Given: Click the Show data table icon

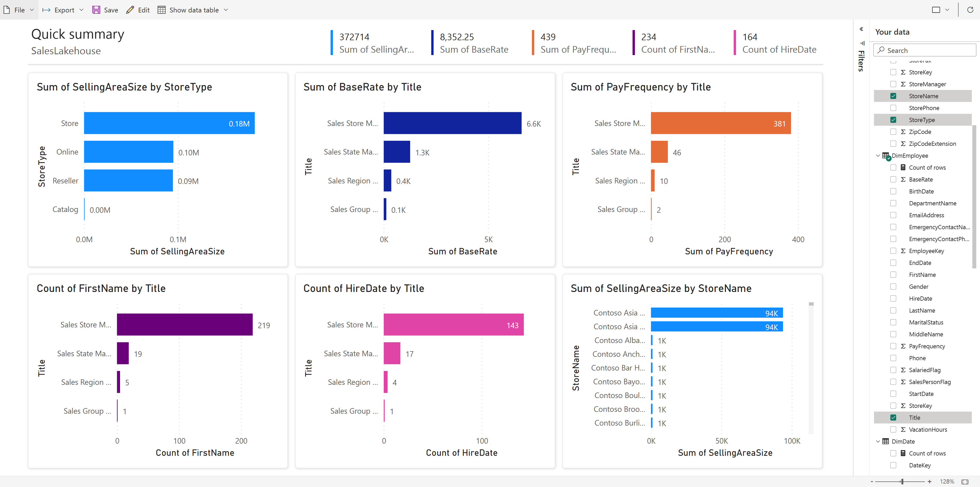Looking at the screenshot, I should (161, 9).
